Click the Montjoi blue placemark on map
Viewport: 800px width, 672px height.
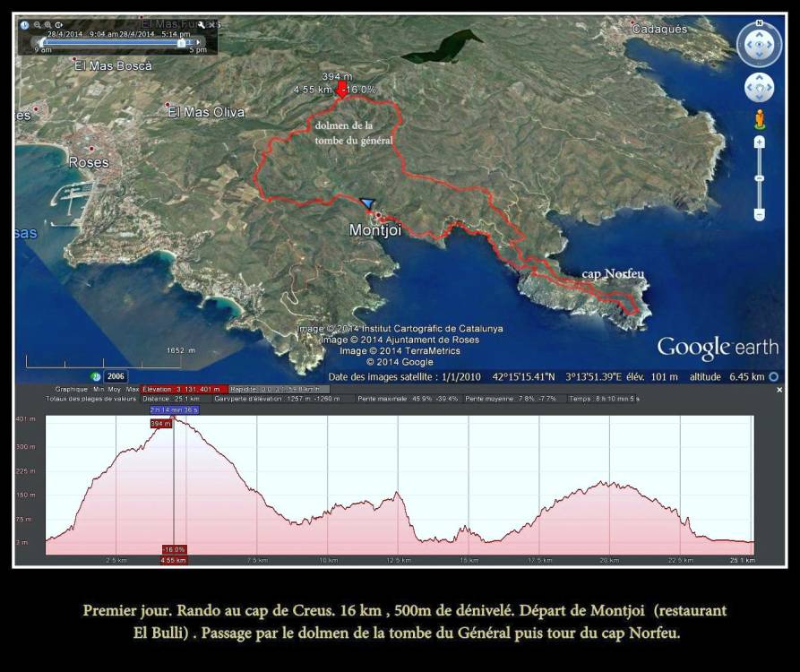[366, 204]
